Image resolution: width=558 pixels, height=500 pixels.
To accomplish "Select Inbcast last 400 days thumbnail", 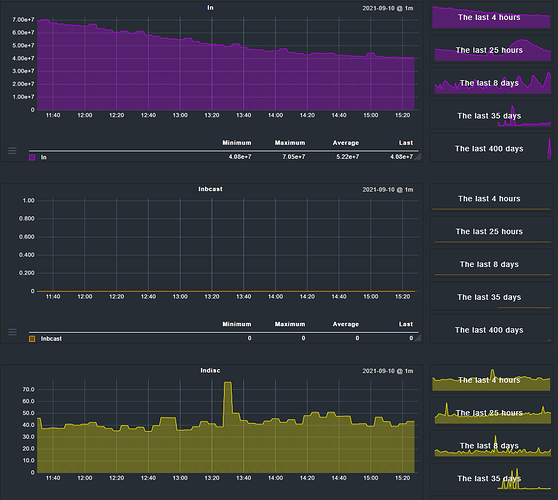I will point(491,330).
